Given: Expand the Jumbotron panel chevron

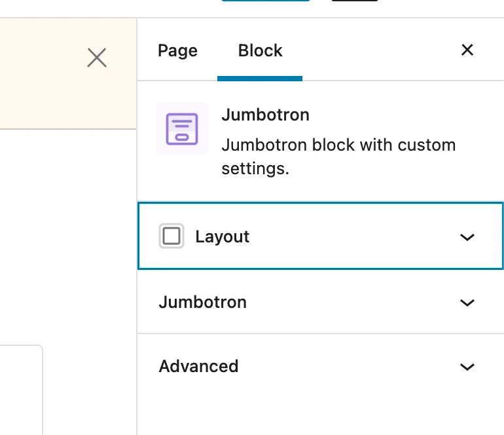Looking at the screenshot, I should click(467, 303).
